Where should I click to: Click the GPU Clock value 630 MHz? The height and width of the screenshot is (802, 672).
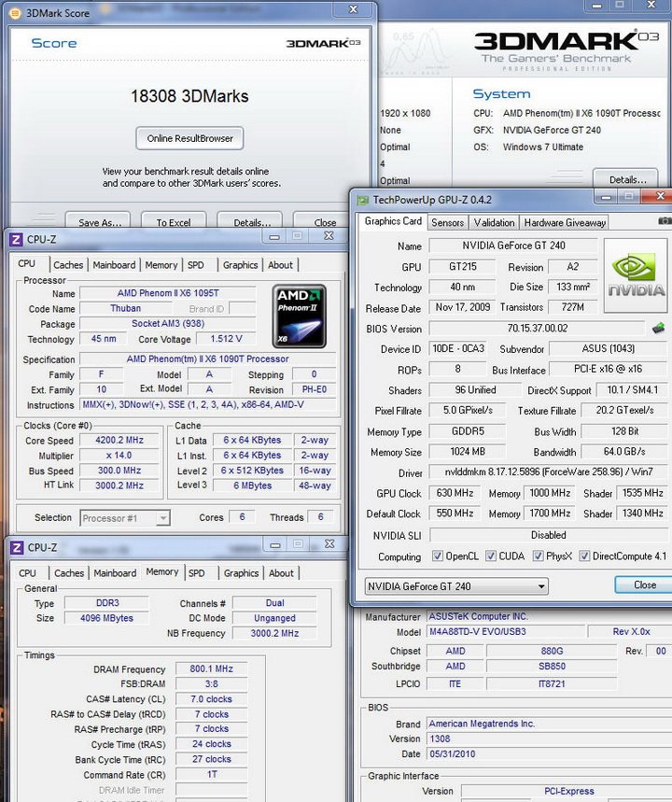455,493
